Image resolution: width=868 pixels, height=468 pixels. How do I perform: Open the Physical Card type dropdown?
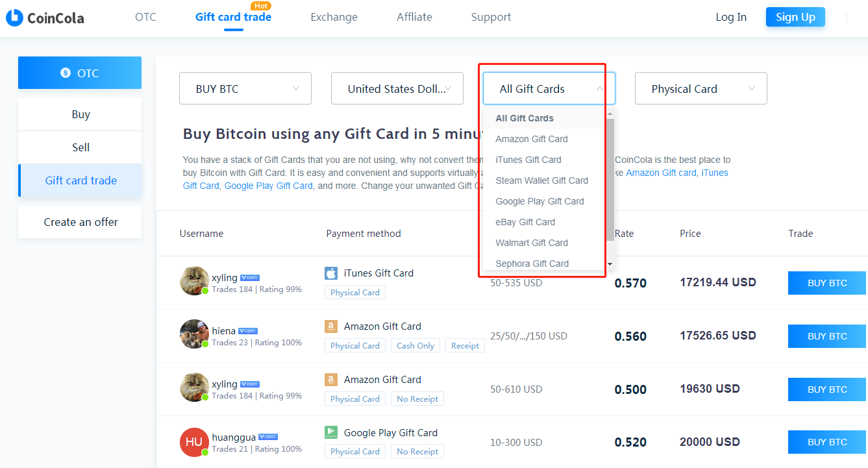pyautogui.click(x=701, y=88)
